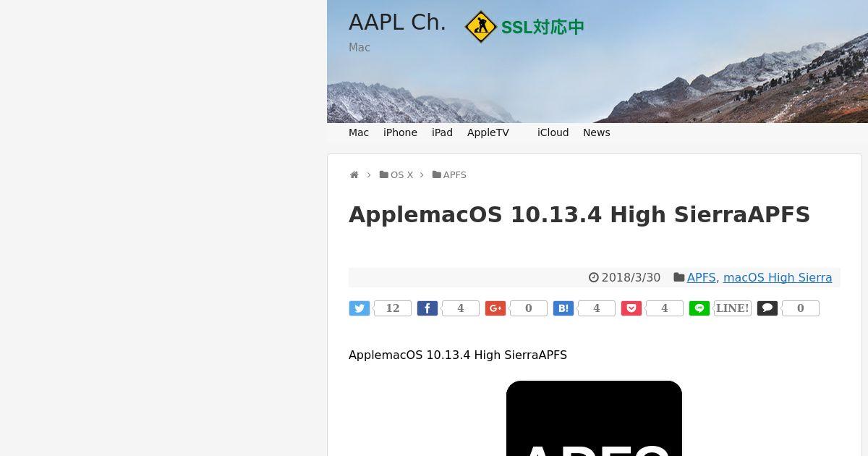Bookmark the article on Hatena
The height and width of the screenshot is (456, 868).
coord(563,308)
